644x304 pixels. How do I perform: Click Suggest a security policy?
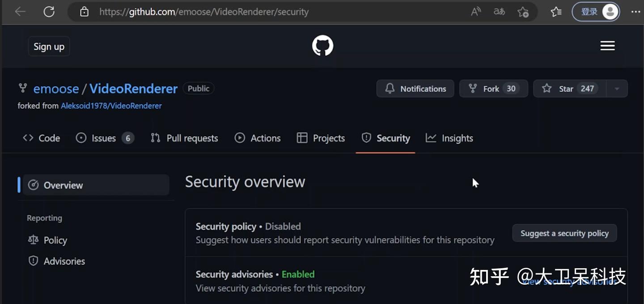click(x=564, y=233)
